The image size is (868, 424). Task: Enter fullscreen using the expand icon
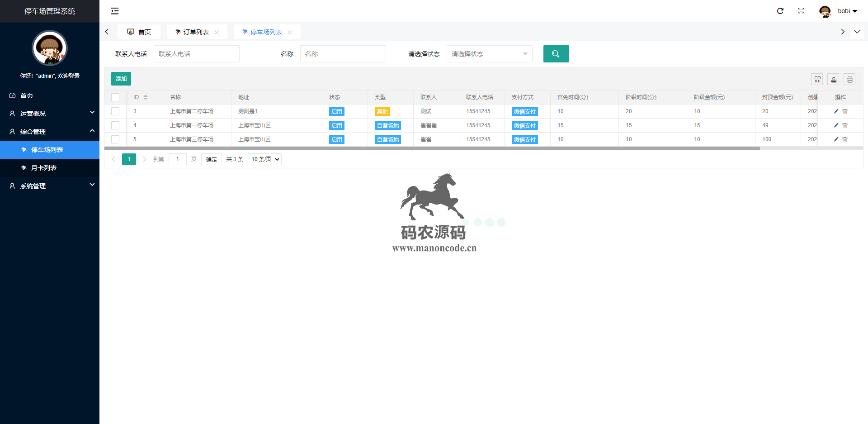(801, 11)
